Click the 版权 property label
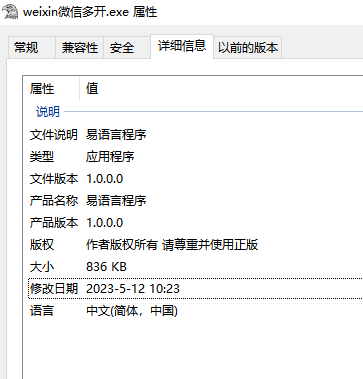The image size is (363, 379). point(42,245)
